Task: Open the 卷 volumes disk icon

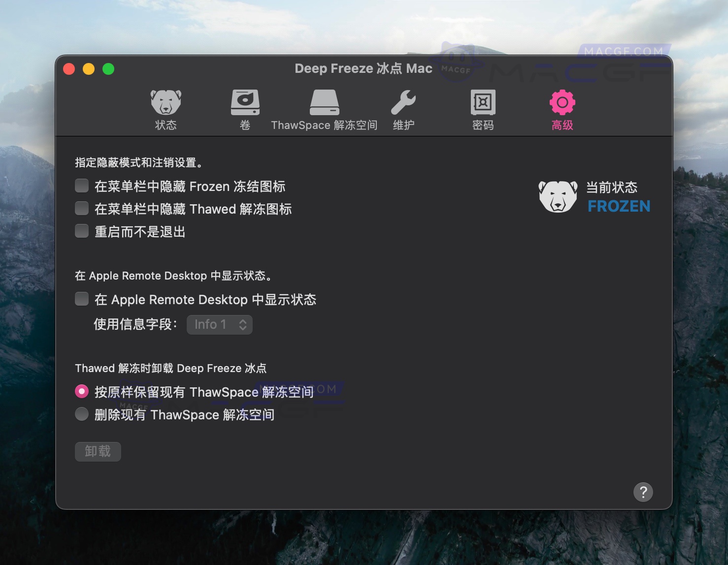Action: (245, 102)
